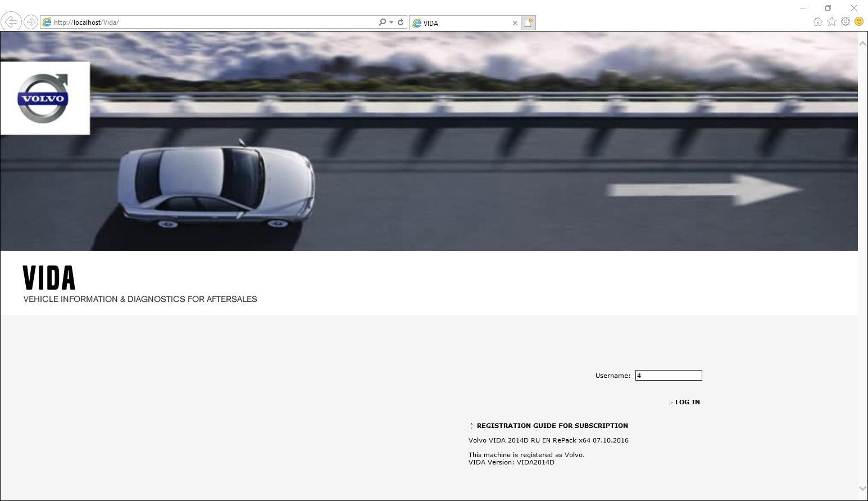Viewport: 868px width, 501px height.
Task: Click the browser Forward arrow button
Action: pos(31,22)
